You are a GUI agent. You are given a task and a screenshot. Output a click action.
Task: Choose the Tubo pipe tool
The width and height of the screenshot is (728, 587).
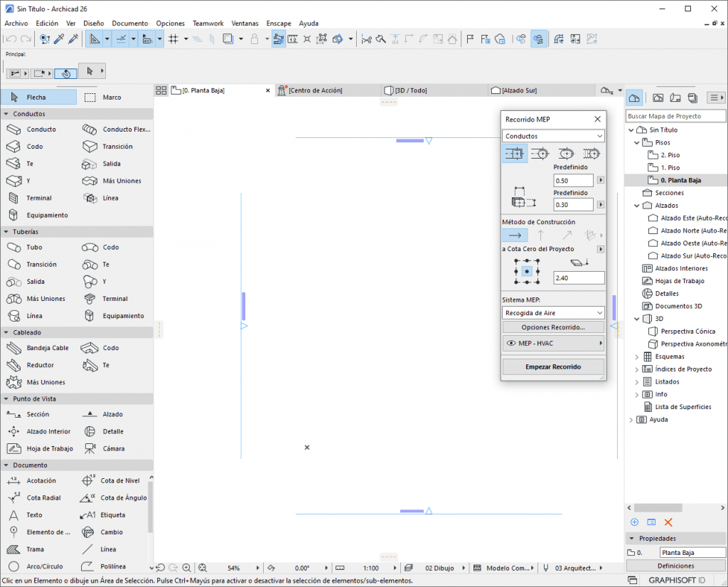(x=34, y=248)
